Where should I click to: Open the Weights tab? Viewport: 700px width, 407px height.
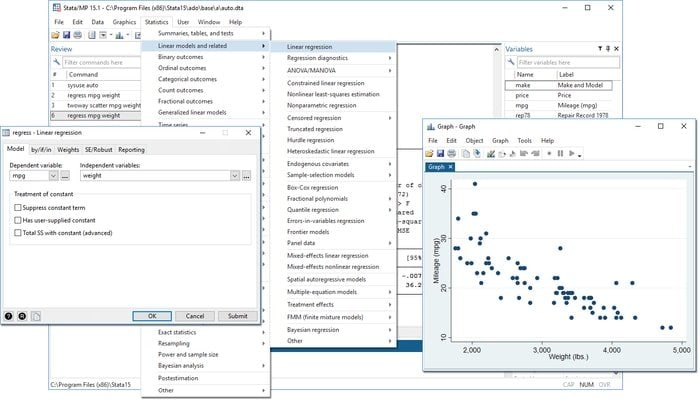(x=68, y=150)
